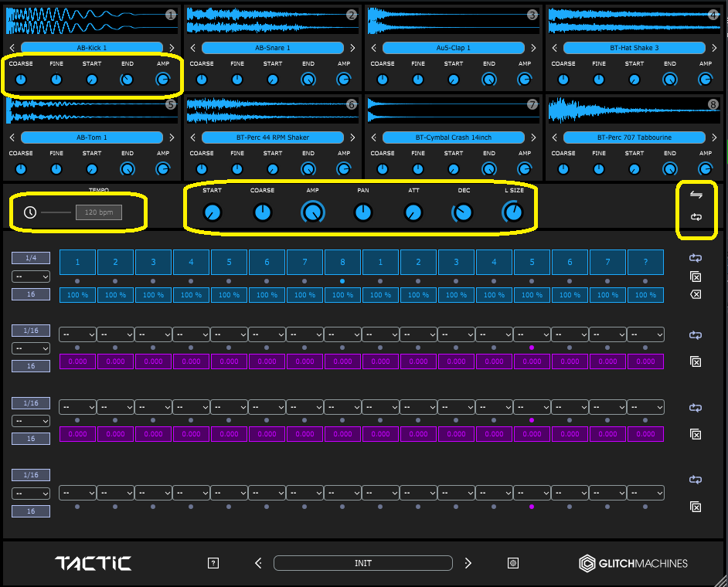Click the 16 step-count field in the 1/4 row
The width and height of the screenshot is (728, 587).
coord(31,294)
